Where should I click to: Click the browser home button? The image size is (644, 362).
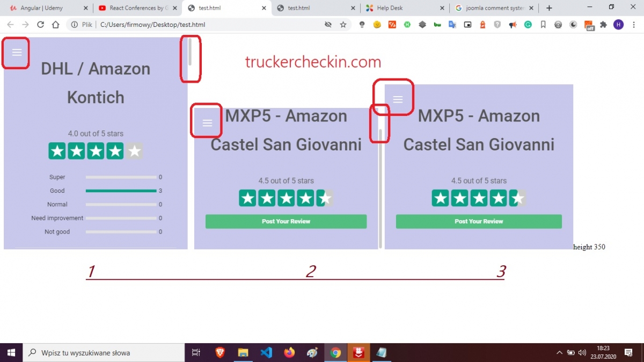[x=56, y=25]
